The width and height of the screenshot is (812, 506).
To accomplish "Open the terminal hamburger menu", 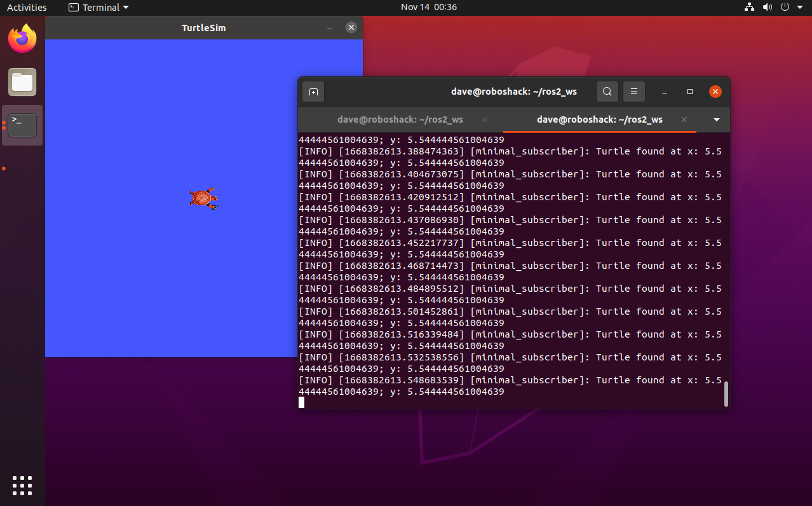I will click(x=633, y=92).
